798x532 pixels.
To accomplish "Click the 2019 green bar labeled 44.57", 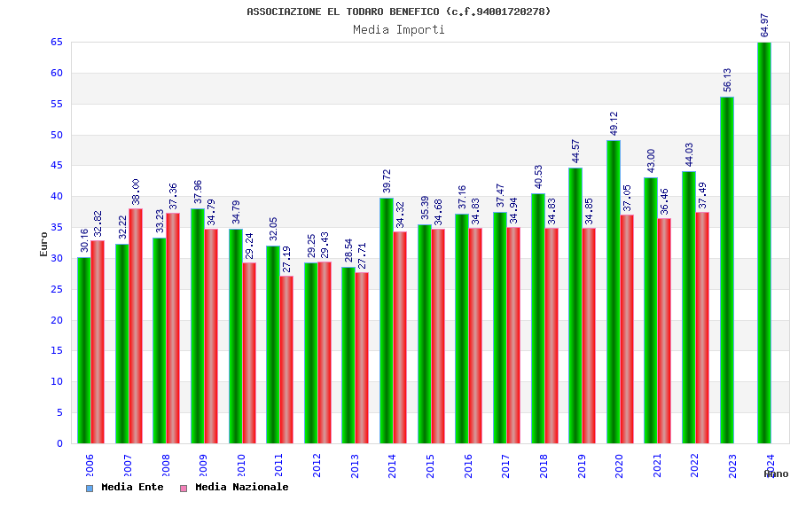I will (575, 305).
